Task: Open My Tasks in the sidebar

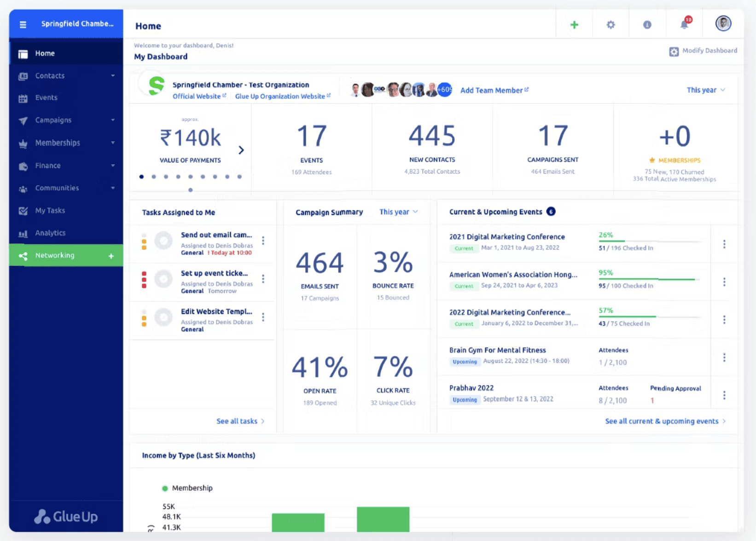Action: [x=66, y=211]
